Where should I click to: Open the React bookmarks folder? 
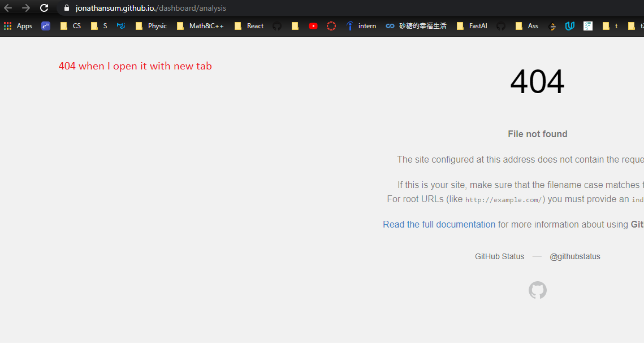pos(249,26)
